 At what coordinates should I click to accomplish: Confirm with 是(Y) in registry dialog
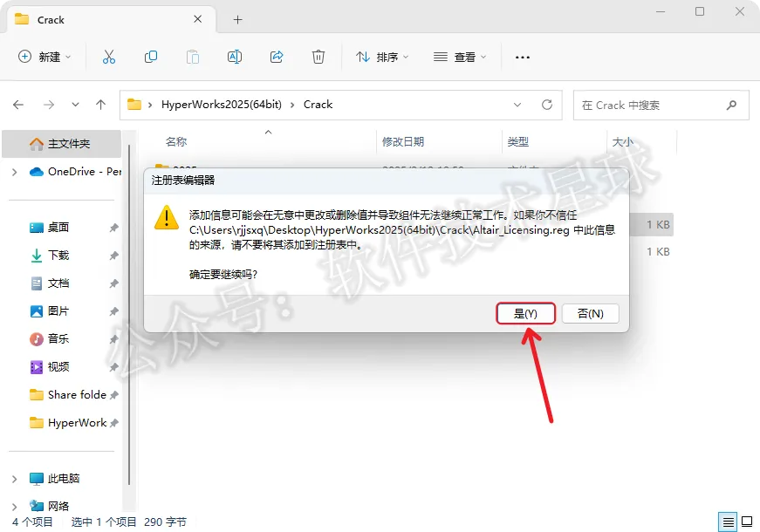525,313
